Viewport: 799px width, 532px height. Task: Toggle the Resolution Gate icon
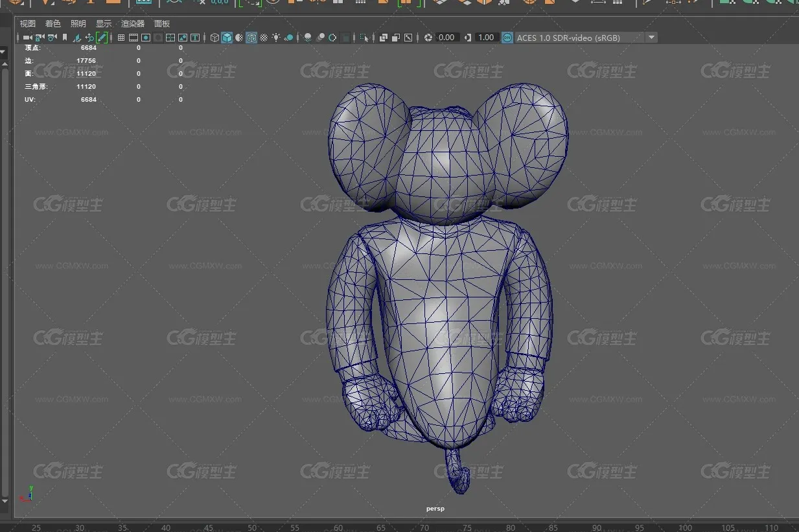[146, 38]
